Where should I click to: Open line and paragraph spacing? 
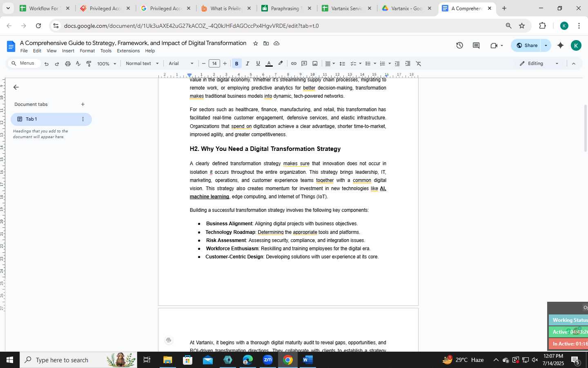coord(342,63)
